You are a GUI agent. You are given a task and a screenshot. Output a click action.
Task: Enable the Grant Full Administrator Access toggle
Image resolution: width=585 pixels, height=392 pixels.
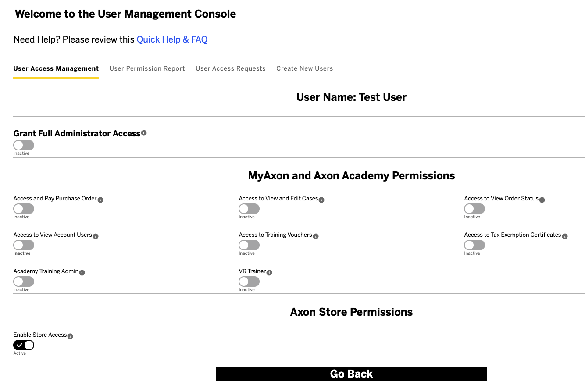(x=23, y=145)
